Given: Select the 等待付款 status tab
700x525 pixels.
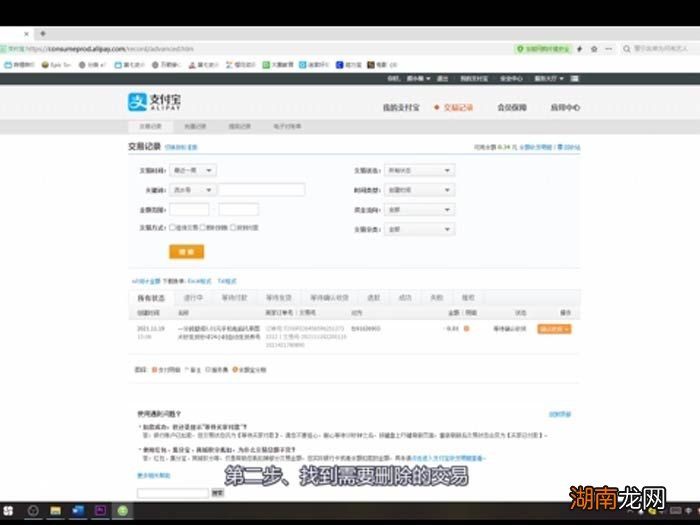Looking at the screenshot, I should click(234, 298).
